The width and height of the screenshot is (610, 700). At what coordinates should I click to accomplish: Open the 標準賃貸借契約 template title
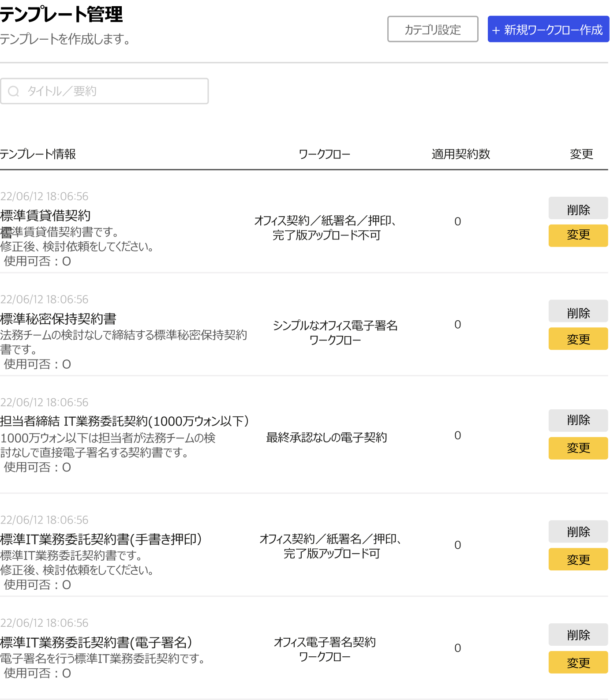click(45, 216)
